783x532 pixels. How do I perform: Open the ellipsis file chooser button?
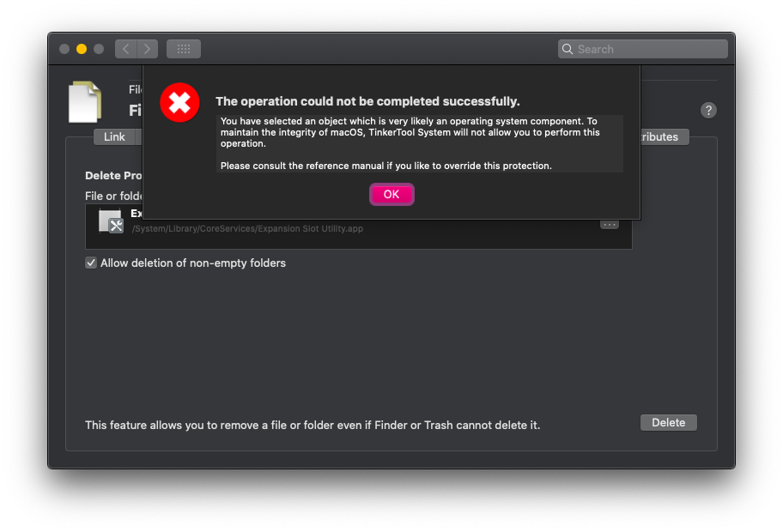610,223
